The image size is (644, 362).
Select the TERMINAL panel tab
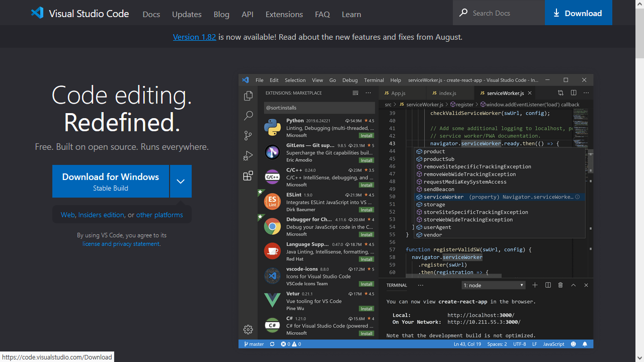point(396,285)
